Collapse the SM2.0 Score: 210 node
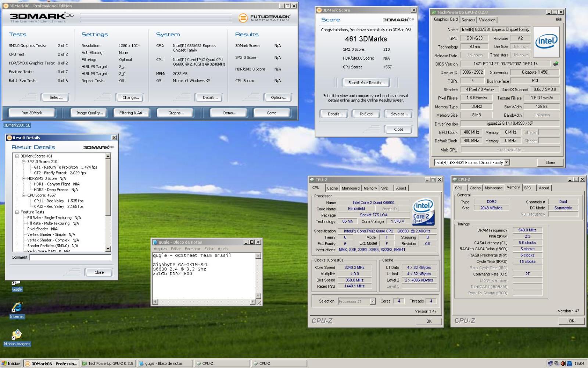588x368 pixels. (x=24, y=162)
